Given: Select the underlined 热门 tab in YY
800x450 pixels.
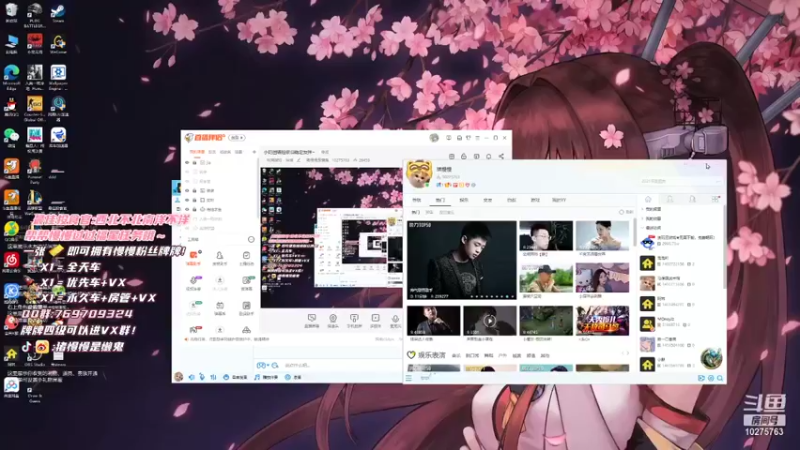Looking at the screenshot, I should tap(440, 200).
